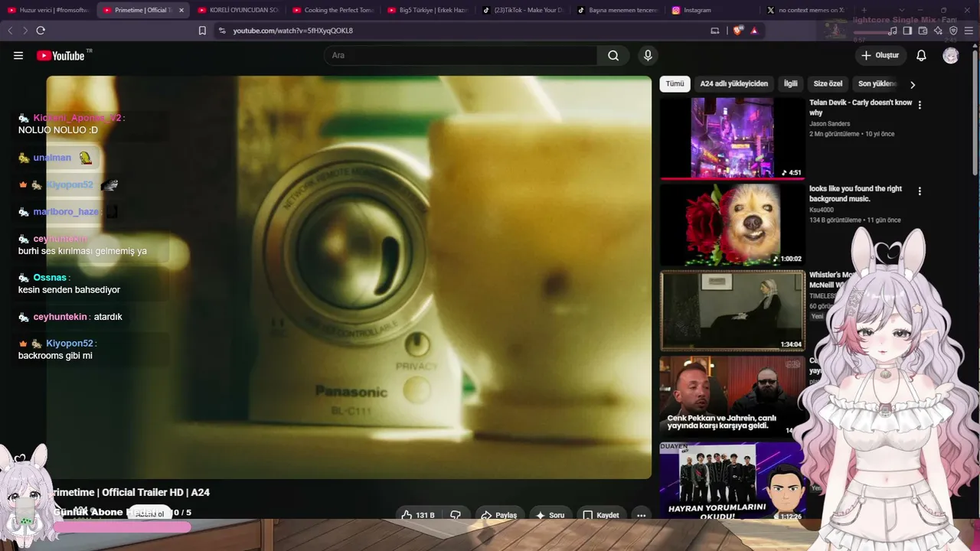
Task: Click the 'Primetime | Official Trailer HD | A24' title
Action: [x=130, y=492]
